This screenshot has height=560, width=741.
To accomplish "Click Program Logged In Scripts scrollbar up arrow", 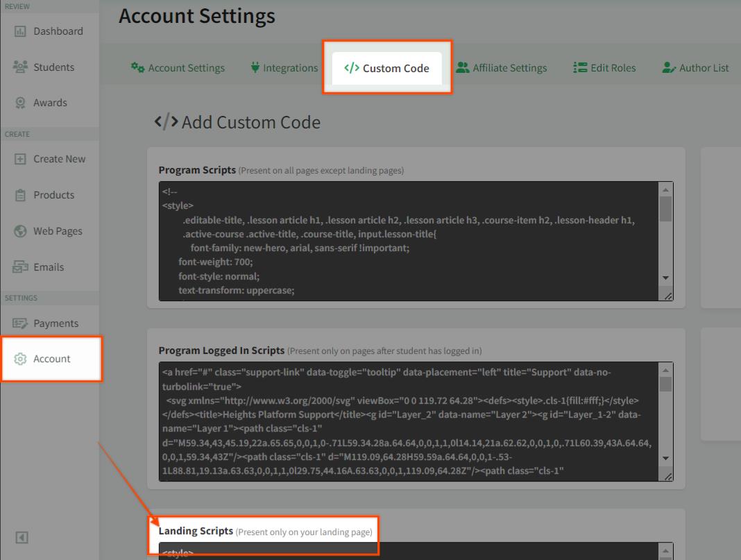I will click(x=665, y=370).
